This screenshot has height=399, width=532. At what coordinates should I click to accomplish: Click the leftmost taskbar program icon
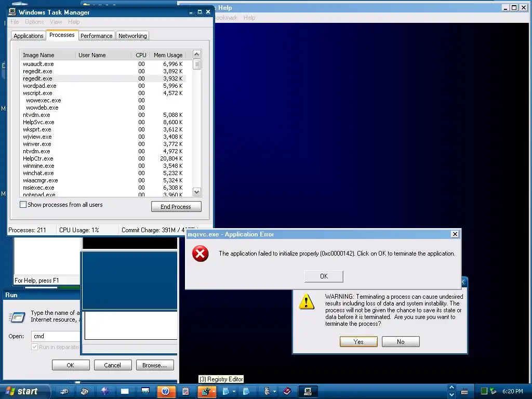64,392
